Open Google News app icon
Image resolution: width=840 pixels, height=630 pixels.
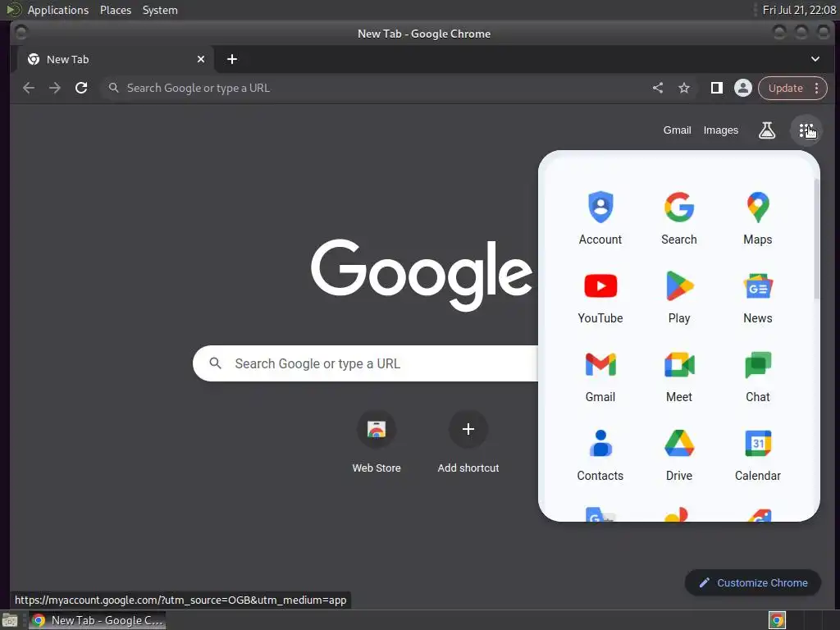click(757, 296)
